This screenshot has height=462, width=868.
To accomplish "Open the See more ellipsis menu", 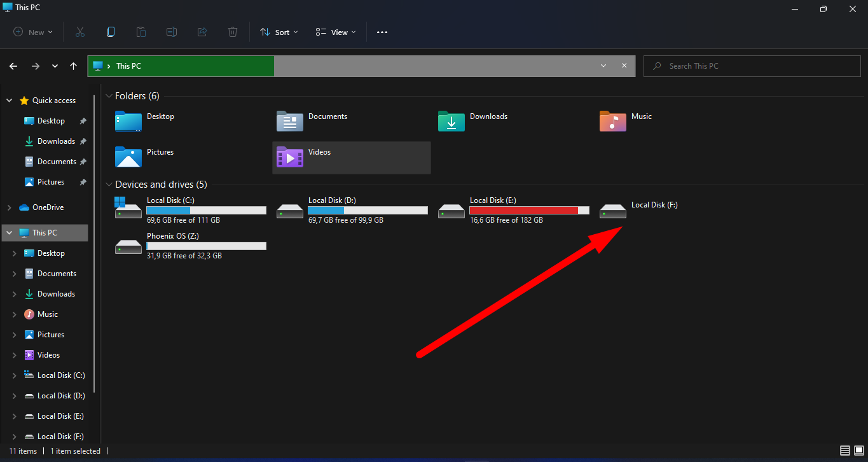I will [x=382, y=32].
